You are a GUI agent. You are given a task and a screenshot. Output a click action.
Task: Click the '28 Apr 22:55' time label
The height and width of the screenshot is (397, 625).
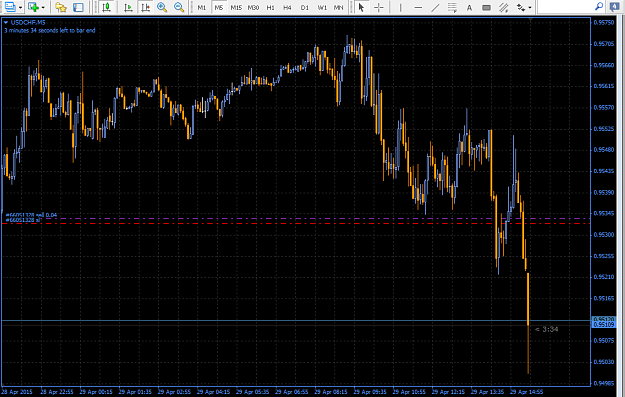[57, 392]
